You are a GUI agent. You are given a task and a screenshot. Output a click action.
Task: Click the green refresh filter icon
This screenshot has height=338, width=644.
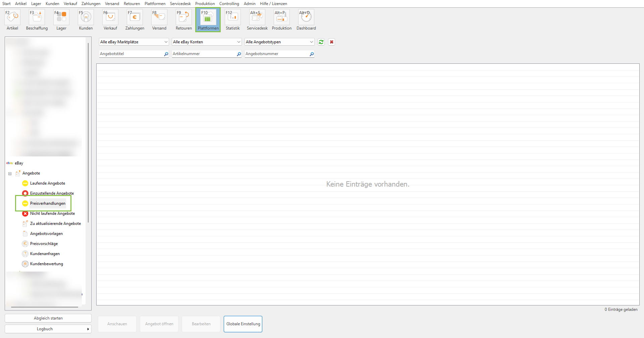click(321, 42)
